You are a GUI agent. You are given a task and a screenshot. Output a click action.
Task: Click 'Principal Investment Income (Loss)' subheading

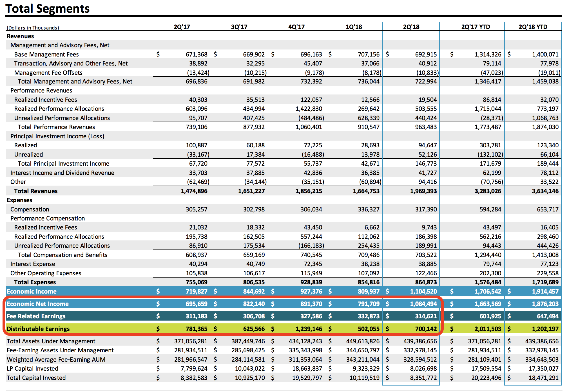(x=57, y=136)
